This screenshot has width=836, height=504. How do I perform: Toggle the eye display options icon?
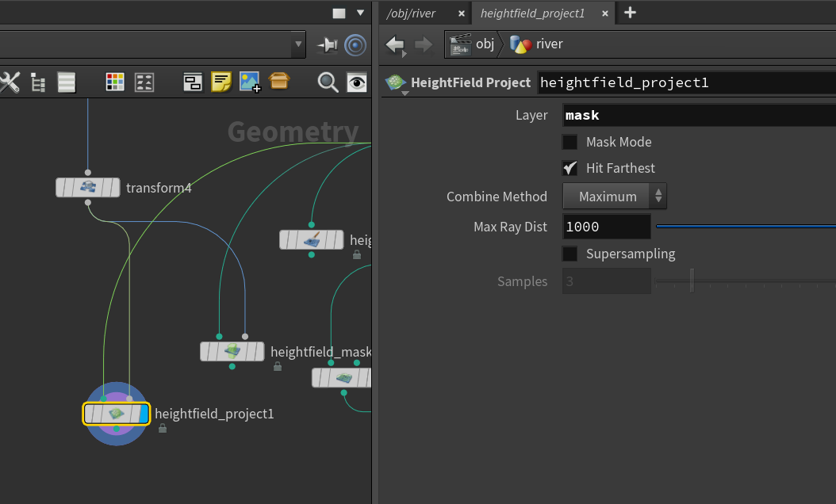point(357,82)
